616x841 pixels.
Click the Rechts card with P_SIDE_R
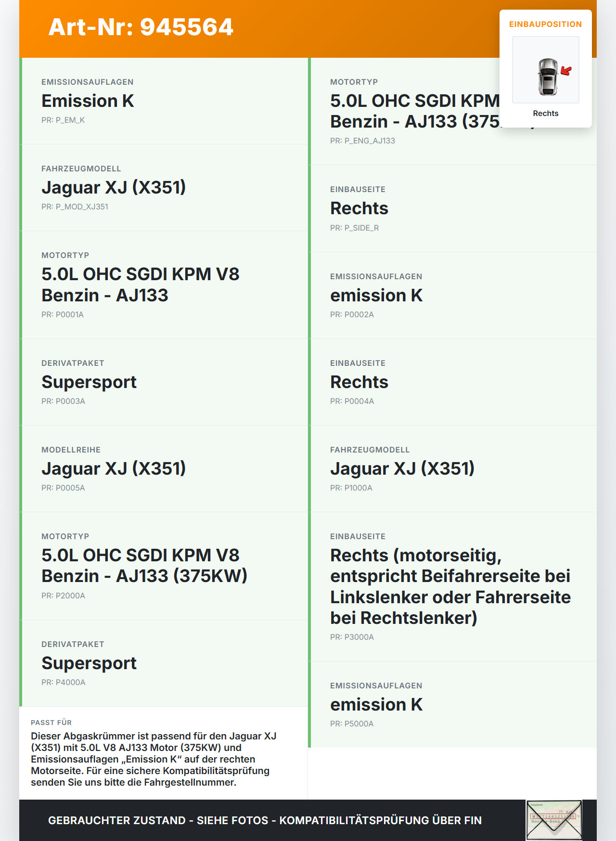point(452,208)
